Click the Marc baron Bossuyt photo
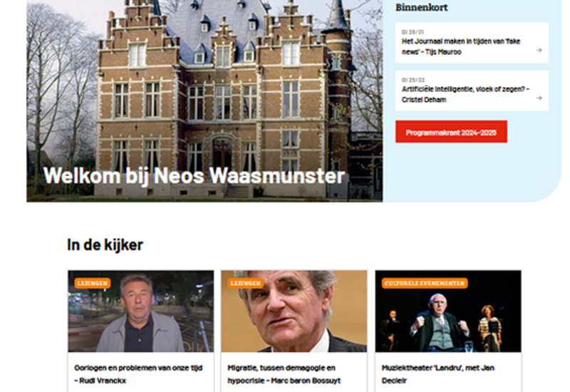The width and height of the screenshot is (570, 392). (x=294, y=311)
